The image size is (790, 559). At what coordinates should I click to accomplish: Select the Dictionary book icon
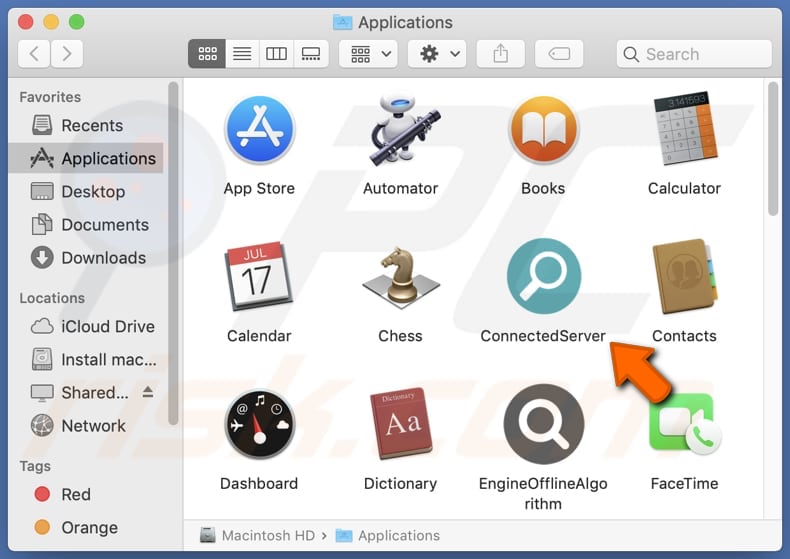click(401, 424)
